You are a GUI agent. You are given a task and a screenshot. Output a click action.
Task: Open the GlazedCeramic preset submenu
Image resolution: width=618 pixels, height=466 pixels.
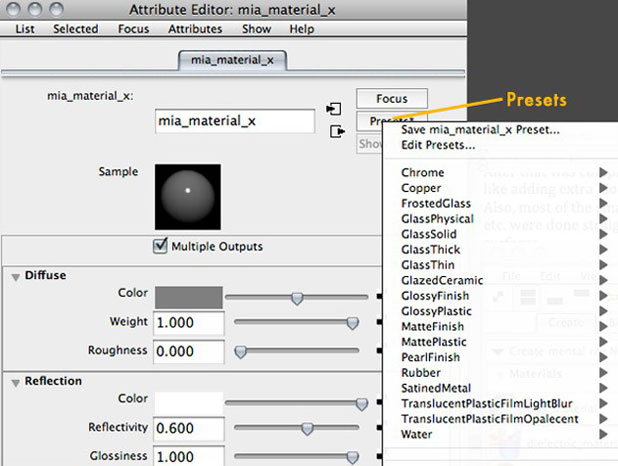coord(500,280)
